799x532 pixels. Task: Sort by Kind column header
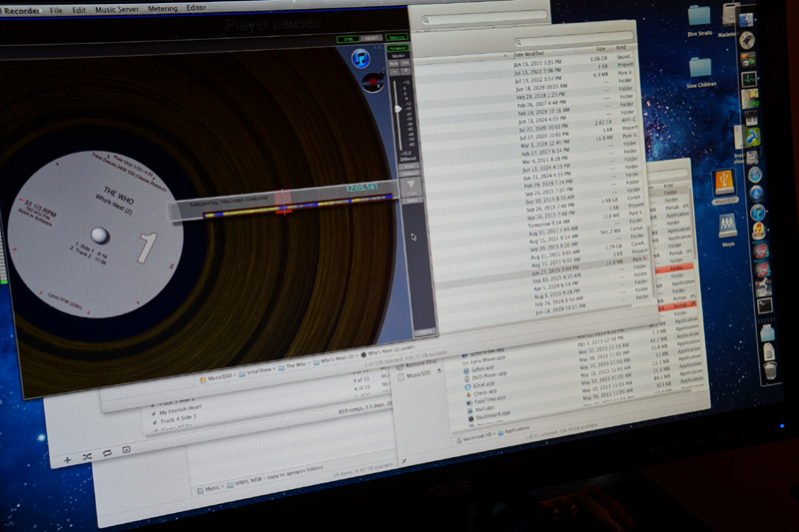coord(620,47)
